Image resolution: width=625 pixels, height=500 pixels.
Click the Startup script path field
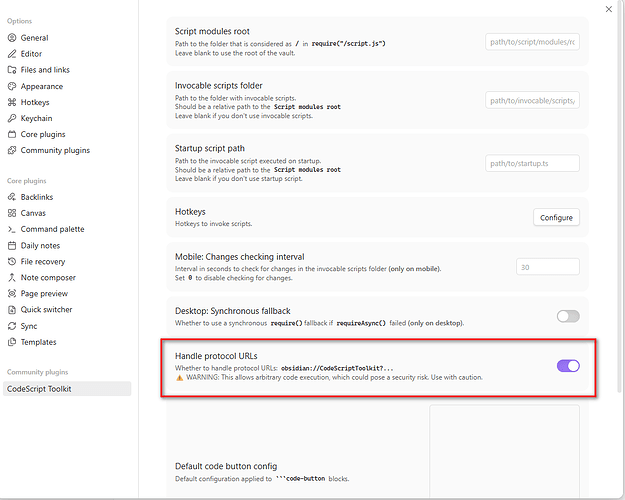532,163
